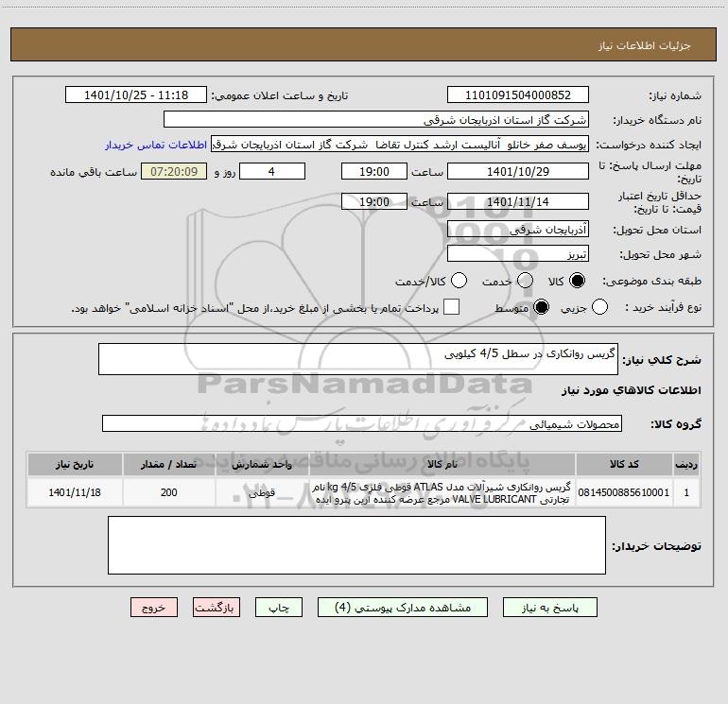Click the unit cell 'قوطی'
Screen dimensions: 728x704
tap(262, 492)
